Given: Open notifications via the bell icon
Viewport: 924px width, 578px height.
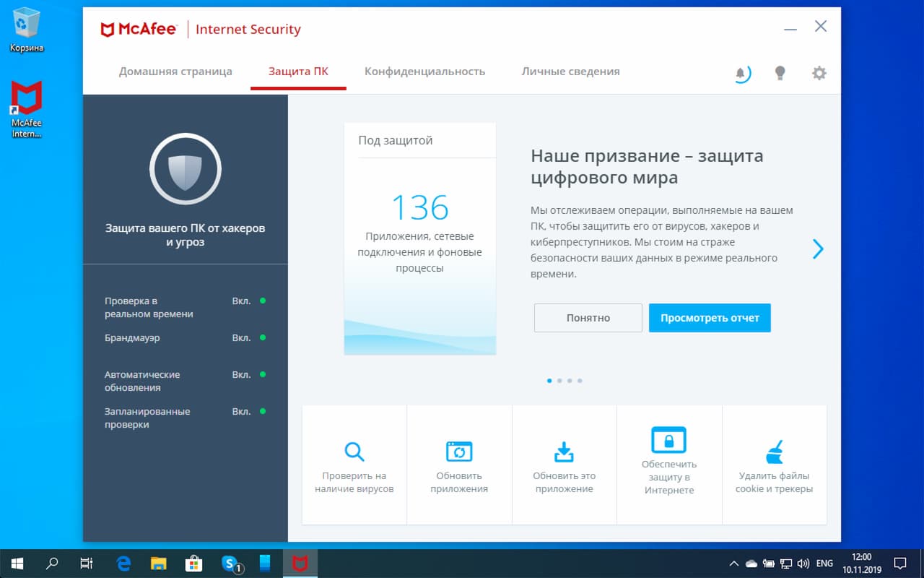Looking at the screenshot, I should pyautogui.click(x=741, y=72).
